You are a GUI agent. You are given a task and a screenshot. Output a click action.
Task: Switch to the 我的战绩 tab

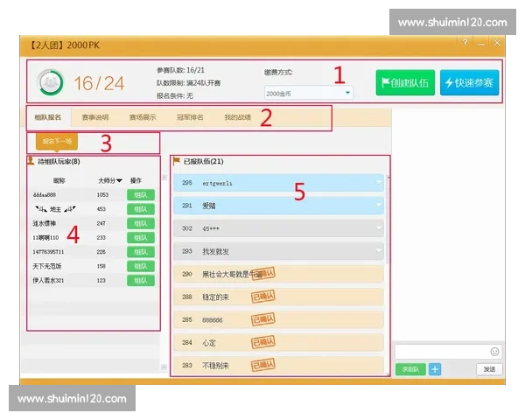(x=237, y=117)
